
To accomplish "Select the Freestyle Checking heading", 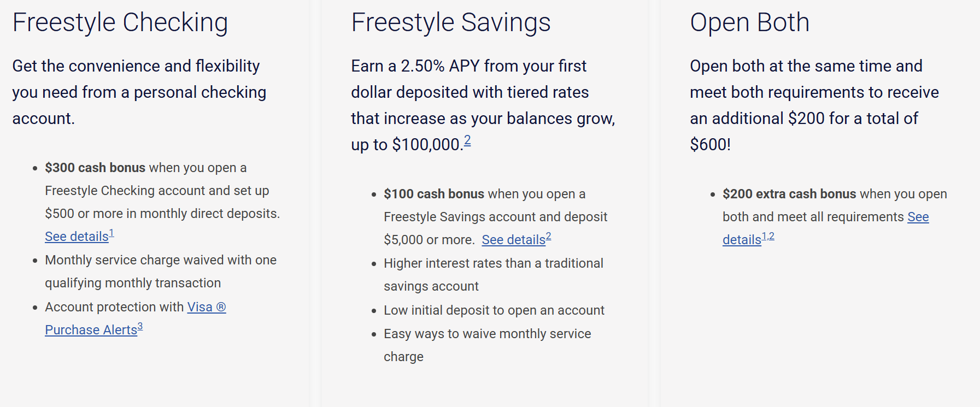I will pos(120,23).
